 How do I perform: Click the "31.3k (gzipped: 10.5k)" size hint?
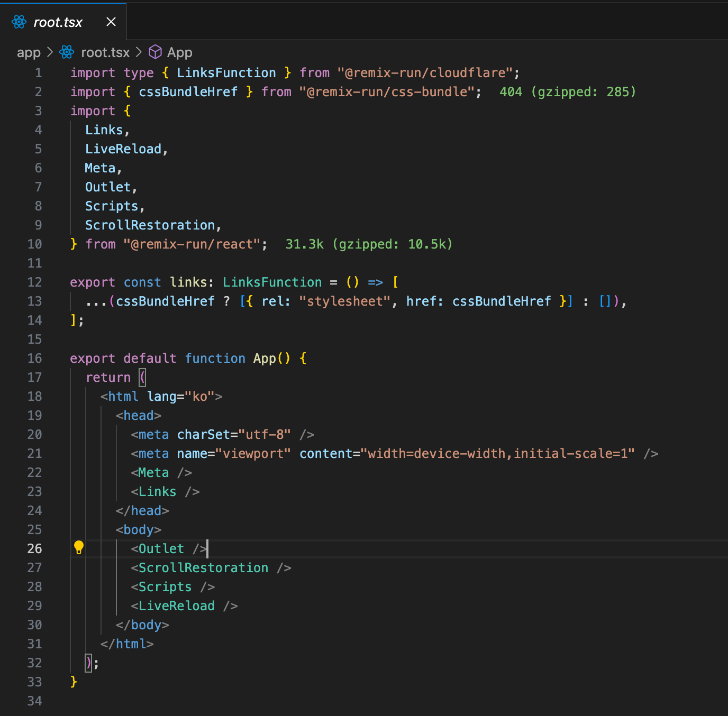369,244
